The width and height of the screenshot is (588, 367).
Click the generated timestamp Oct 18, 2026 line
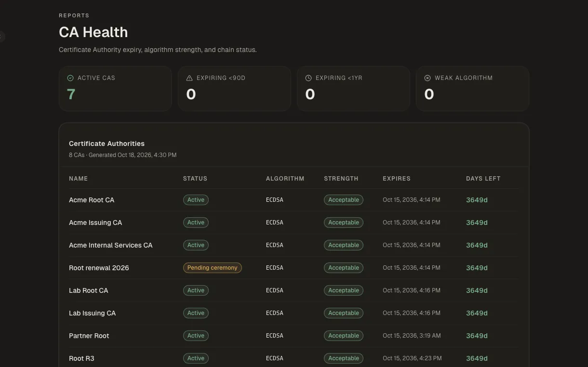[x=122, y=155]
